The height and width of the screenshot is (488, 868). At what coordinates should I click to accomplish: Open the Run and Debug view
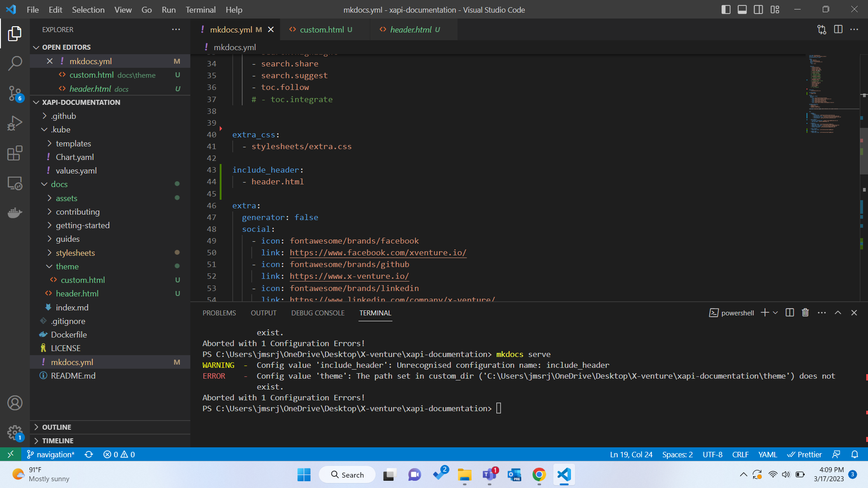14,123
